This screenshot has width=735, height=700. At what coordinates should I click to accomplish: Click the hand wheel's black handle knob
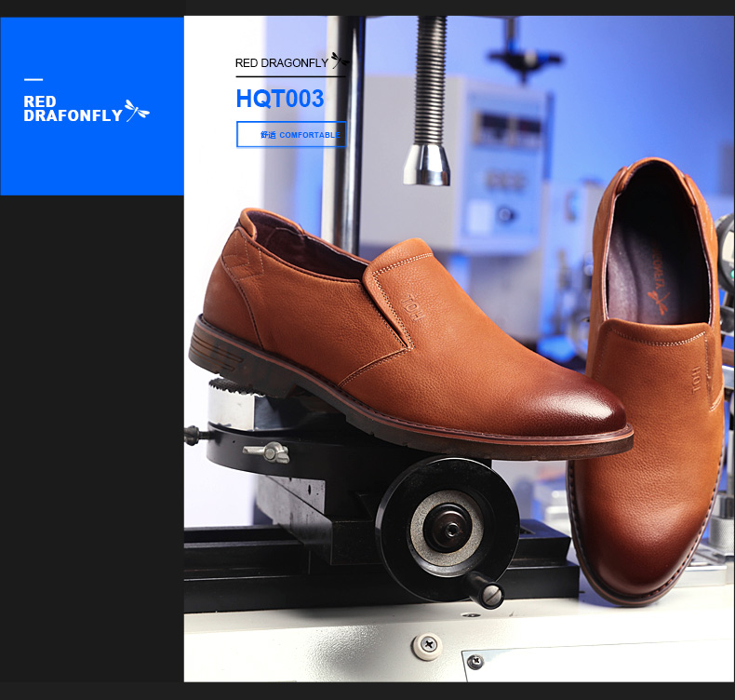pos(488,592)
